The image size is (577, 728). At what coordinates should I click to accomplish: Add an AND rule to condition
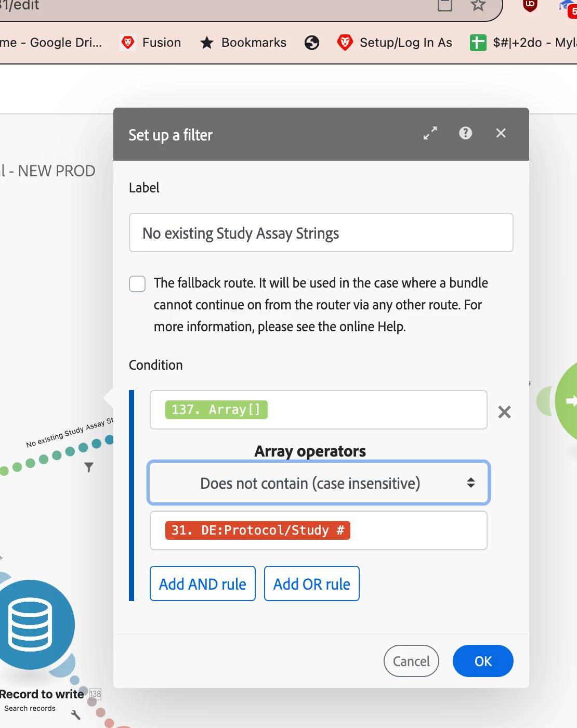[203, 583]
